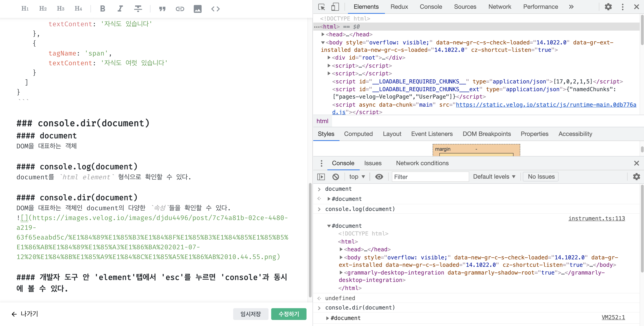Clear console with ban icon
Screen dimensions: 644x326
(336, 177)
